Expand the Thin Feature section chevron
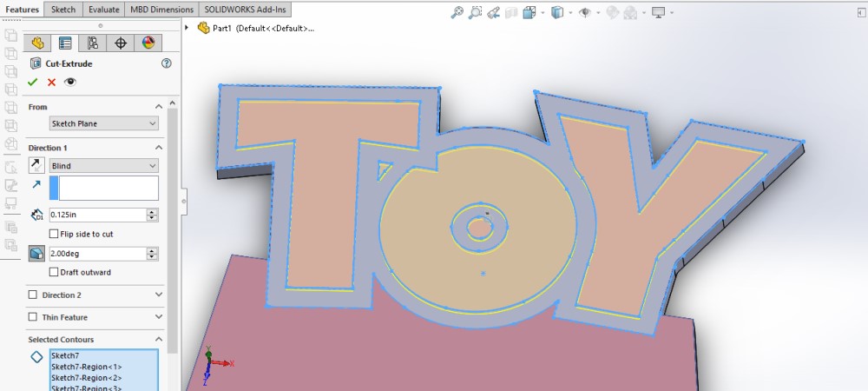868x391 pixels. [159, 317]
